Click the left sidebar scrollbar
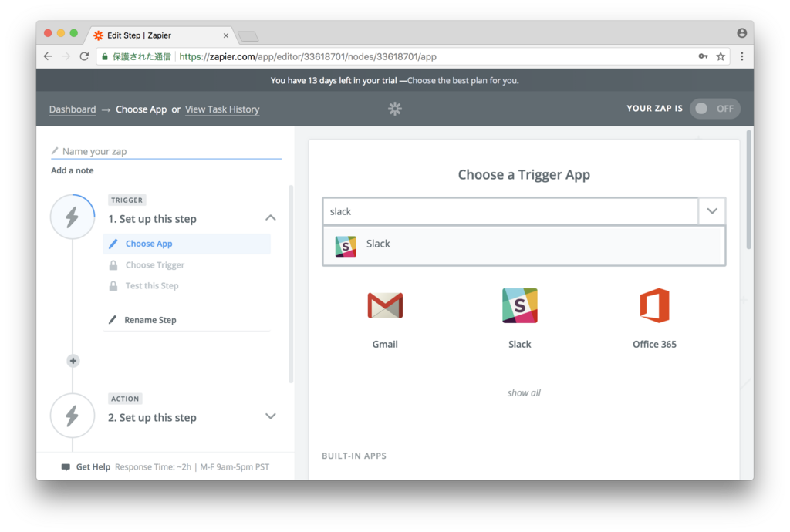The width and height of the screenshot is (790, 532). click(291, 285)
